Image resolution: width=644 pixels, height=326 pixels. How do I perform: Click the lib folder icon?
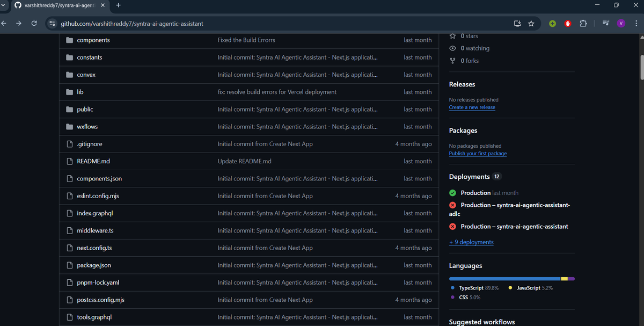point(69,92)
